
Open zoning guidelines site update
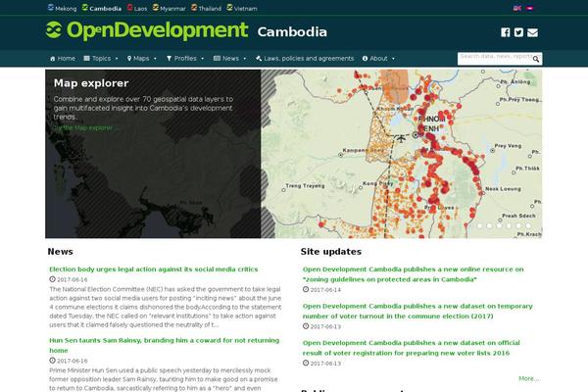point(413,274)
